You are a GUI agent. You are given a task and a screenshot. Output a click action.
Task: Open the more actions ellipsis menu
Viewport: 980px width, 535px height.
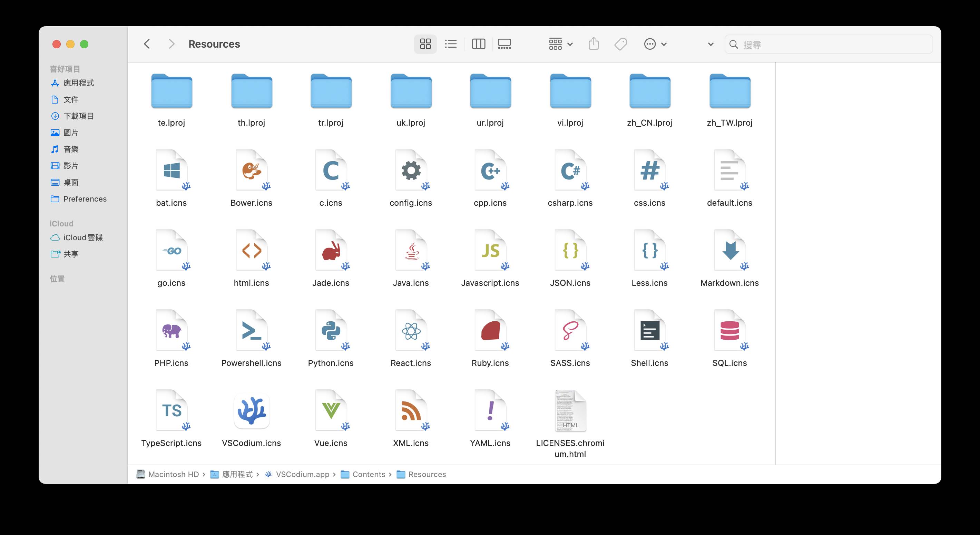tap(655, 44)
